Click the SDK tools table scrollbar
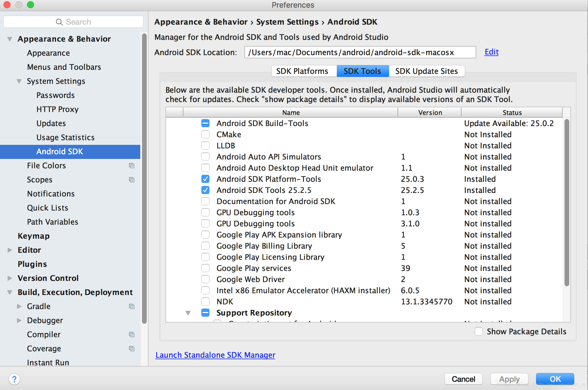Screen dimensions: 588x390 pos(567,202)
